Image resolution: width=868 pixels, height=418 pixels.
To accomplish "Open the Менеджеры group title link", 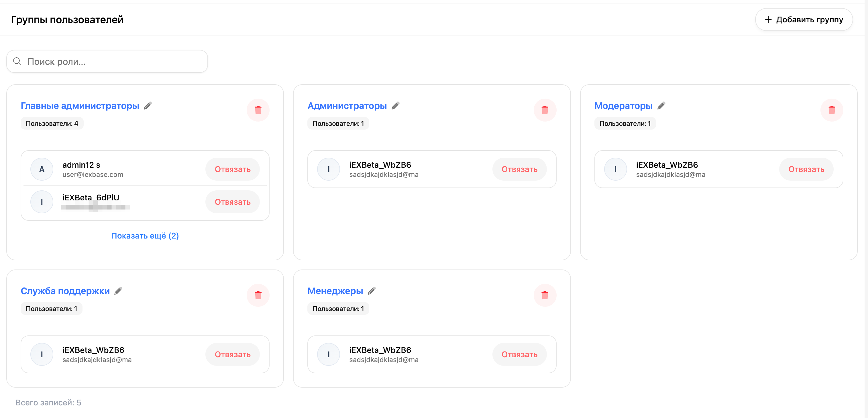I will point(335,291).
